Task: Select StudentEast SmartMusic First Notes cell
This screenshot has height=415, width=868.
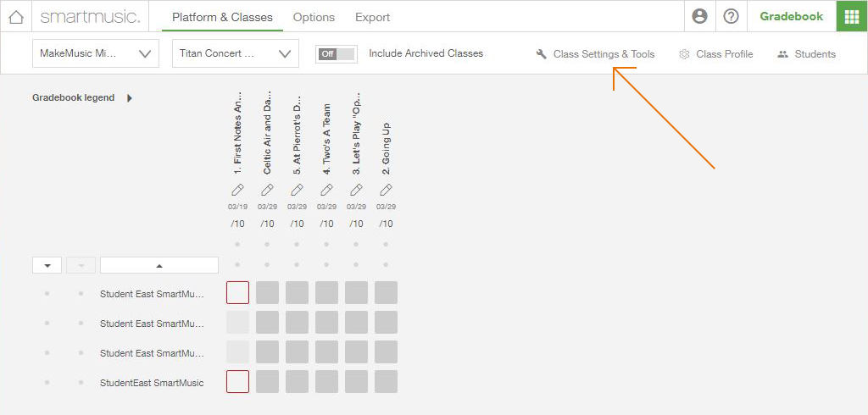Action: click(237, 382)
